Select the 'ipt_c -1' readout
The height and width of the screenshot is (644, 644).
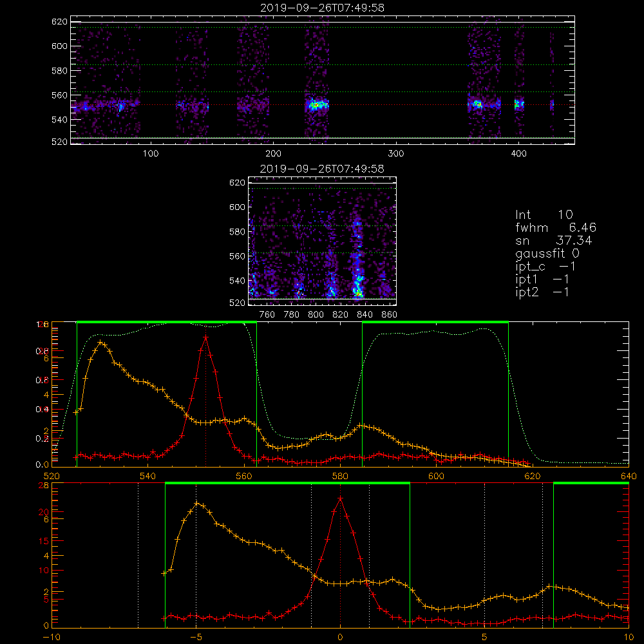click(x=545, y=267)
